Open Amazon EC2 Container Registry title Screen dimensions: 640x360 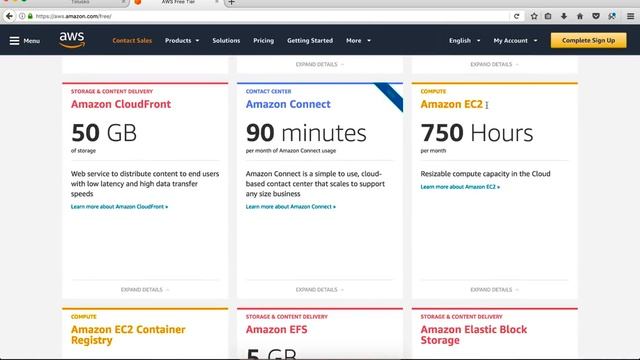128,335
